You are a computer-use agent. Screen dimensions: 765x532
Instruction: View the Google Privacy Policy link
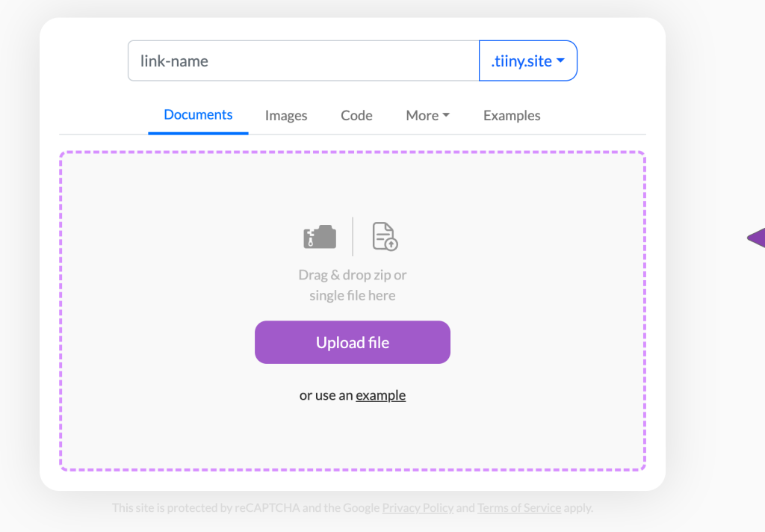pos(418,507)
